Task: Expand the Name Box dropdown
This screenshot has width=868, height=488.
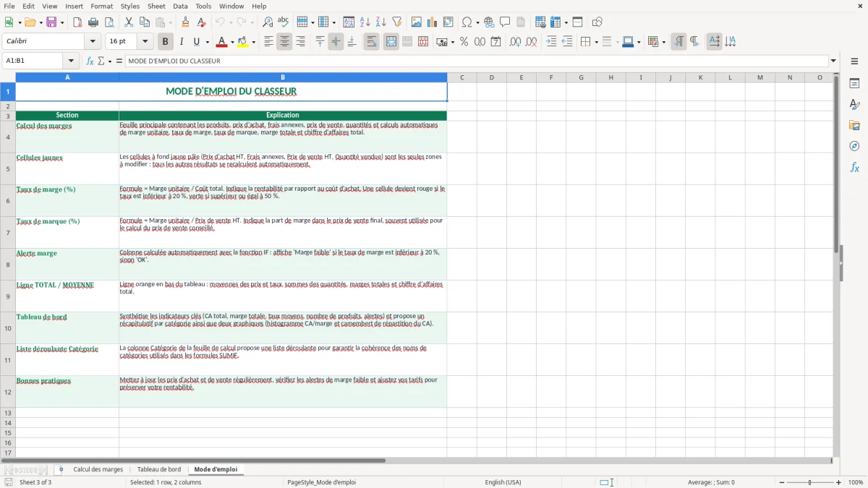Action: click(71, 61)
